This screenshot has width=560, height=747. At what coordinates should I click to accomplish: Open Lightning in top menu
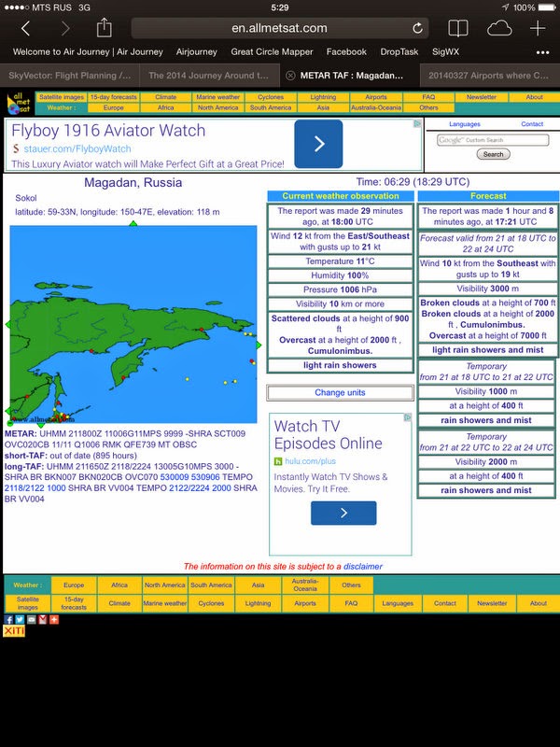323,97
